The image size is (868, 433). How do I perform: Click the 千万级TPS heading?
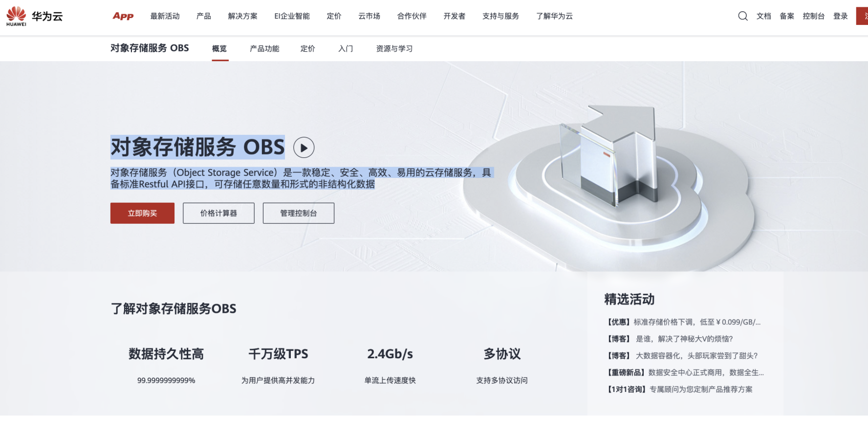(x=278, y=354)
